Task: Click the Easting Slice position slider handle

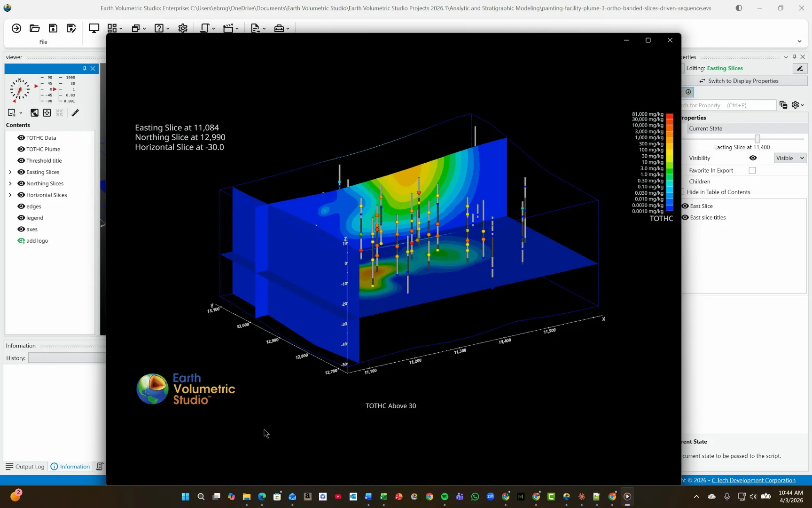Action: [x=757, y=139]
